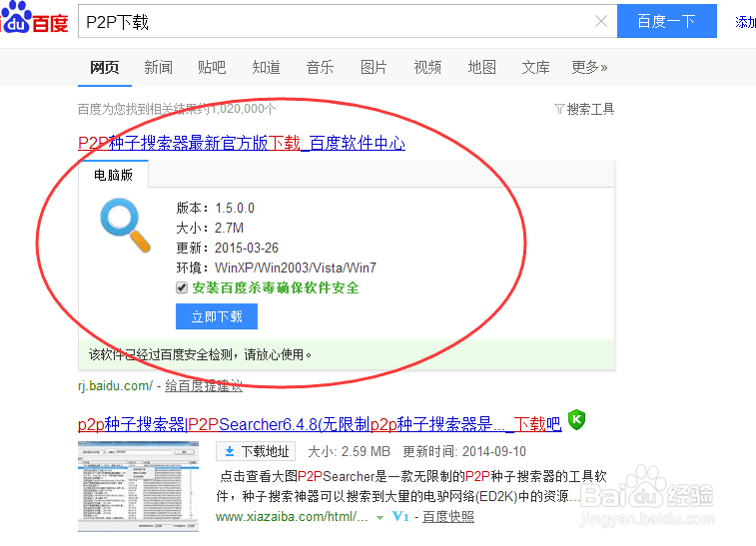The width and height of the screenshot is (756, 546).
Task: Switch to the 文库 tab
Action: pos(535,67)
